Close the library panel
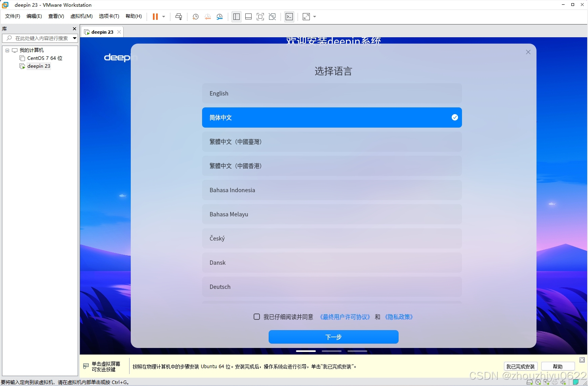 pos(74,29)
